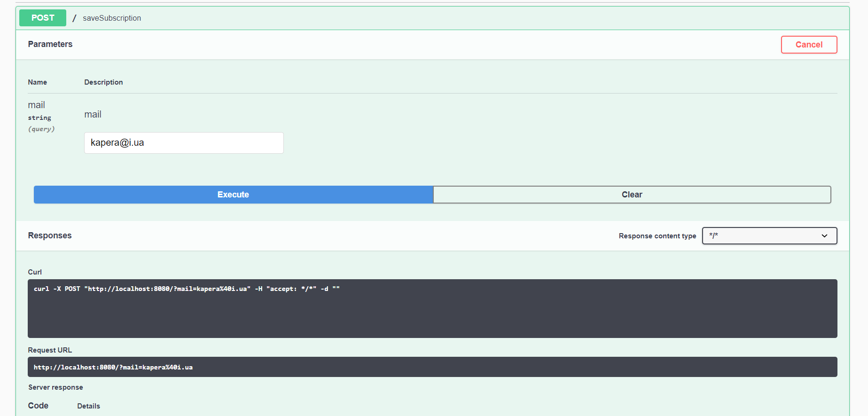This screenshot has width=868, height=416.
Task: Open the Response content type dropdown
Action: pyautogui.click(x=769, y=236)
